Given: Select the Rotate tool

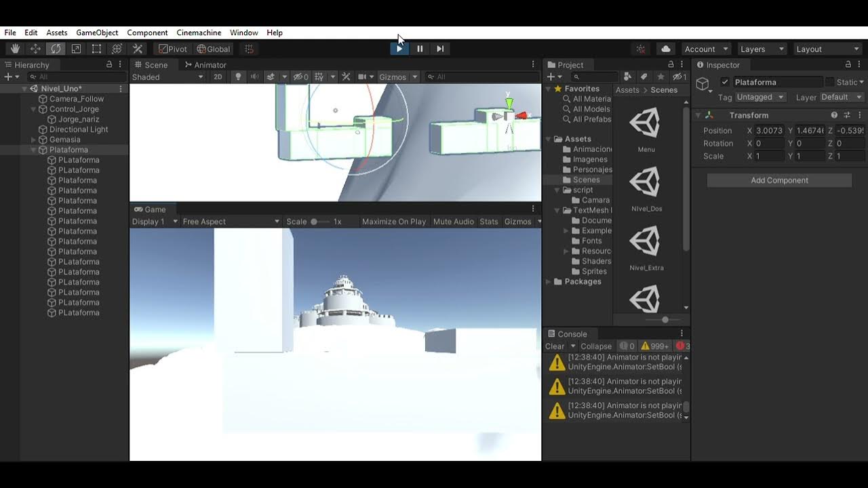Looking at the screenshot, I should [56, 49].
